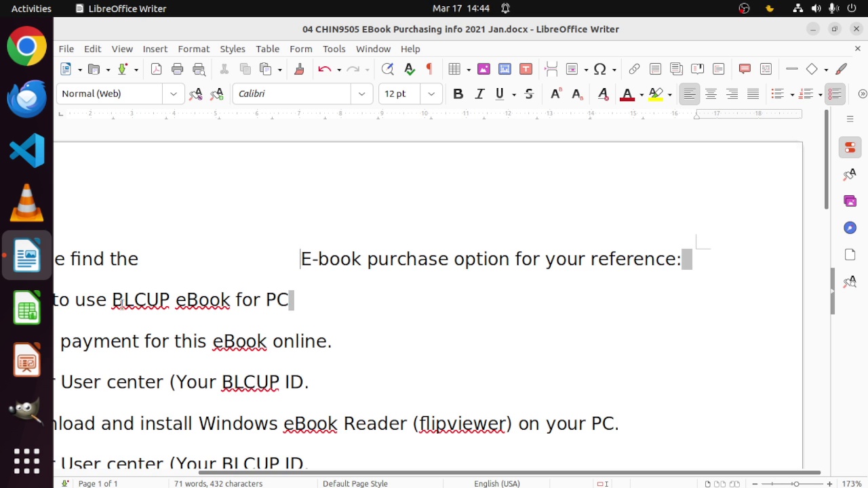
Task: Open the Format menu
Action: coord(193,49)
